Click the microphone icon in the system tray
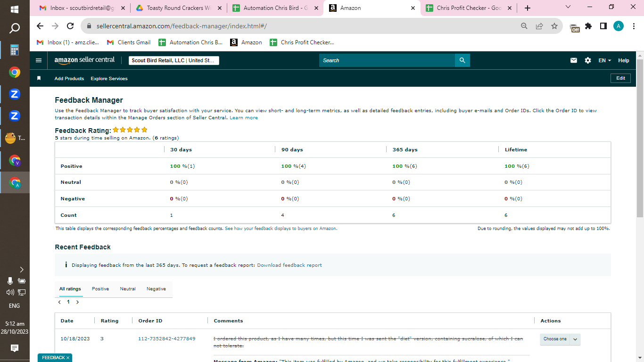This screenshot has width=644, height=362. (10, 281)
